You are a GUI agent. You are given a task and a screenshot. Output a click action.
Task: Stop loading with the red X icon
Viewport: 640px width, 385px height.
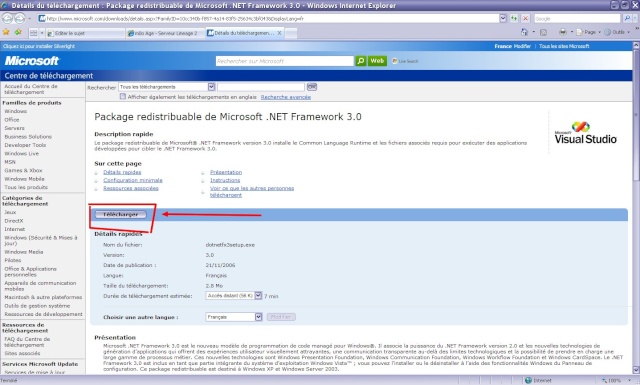525,18
